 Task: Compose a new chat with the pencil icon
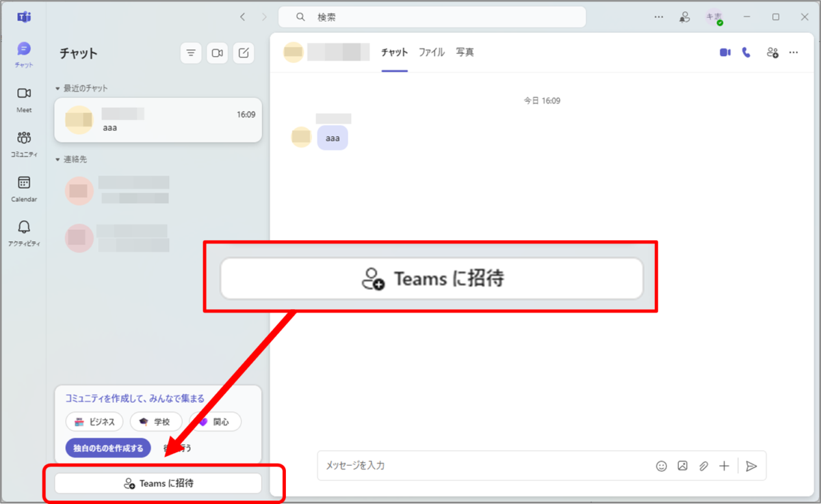[244, 53]
